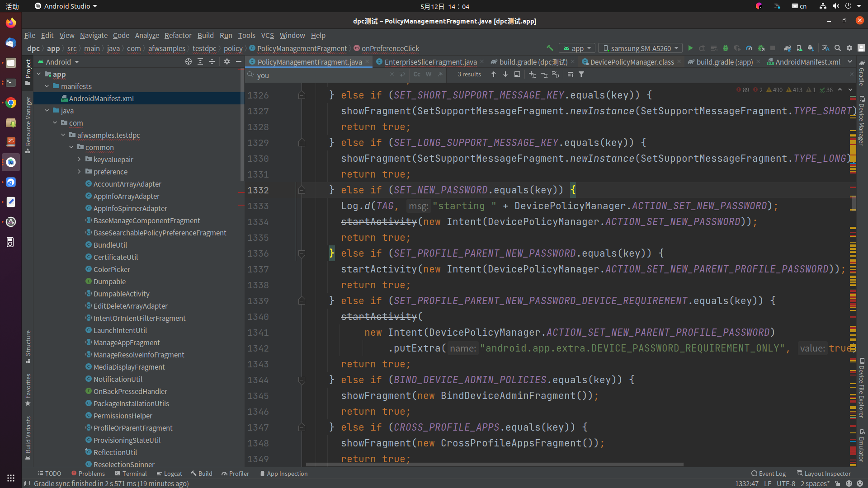Screen dimensions: 868x488
Task: Attach debugger to Android process icon
Action: tap(761, 48)
